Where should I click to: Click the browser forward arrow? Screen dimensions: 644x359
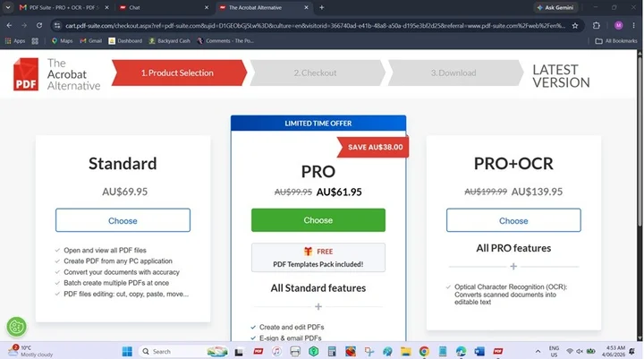24,25
